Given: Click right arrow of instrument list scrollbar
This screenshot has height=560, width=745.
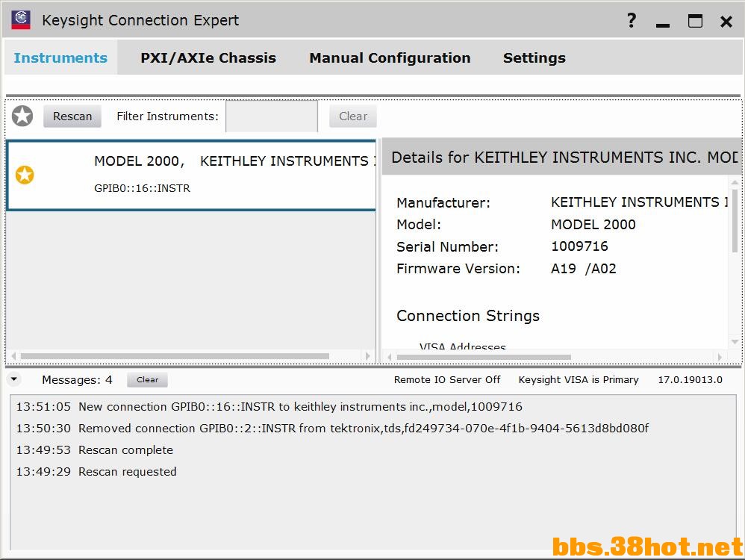Looking at the screenshot, I should tap(367, 356).
